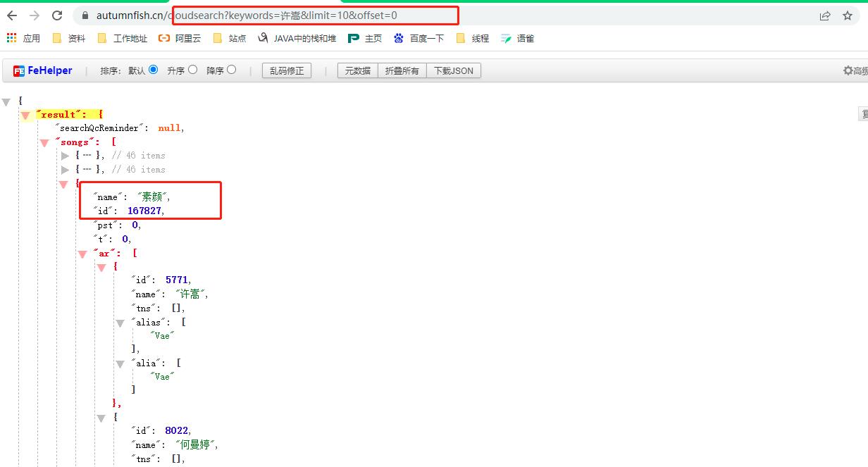The image size is (868, 467).
Task: Collapse the root JSON object
Action: (x=6, y=101)
